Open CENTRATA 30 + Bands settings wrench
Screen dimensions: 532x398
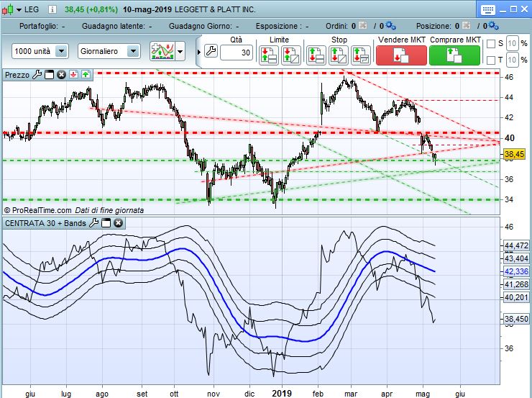tap(93, 223)
